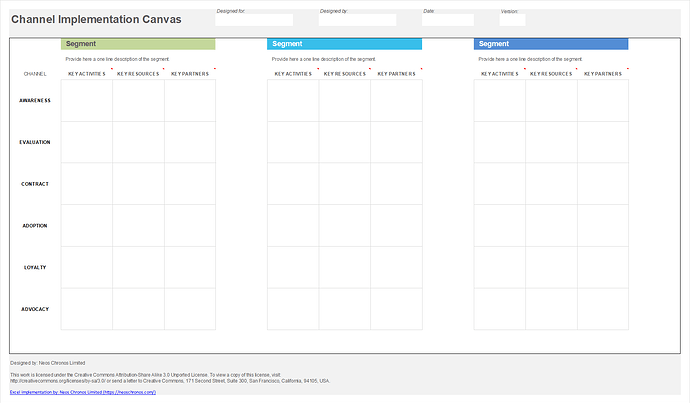Image resolution: width=690 pixels, height=403 pixels.
Task: Select the dark blue Segment header
Action: pos(551,44)
